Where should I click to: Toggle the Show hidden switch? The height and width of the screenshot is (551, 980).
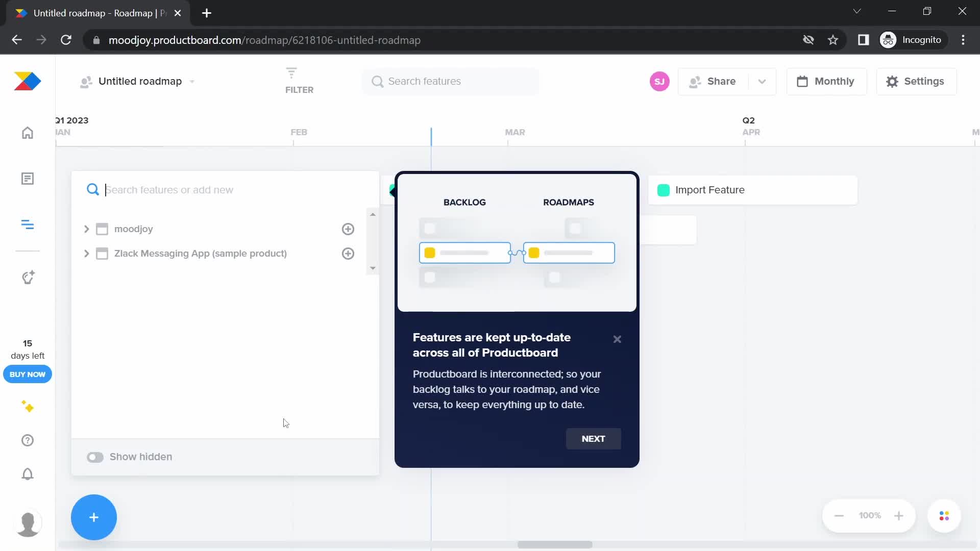[95, 457]
